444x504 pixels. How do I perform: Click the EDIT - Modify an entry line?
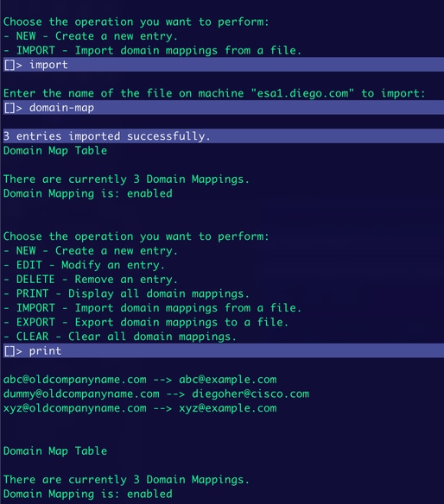pyautogui.click(x=85, y=265)
